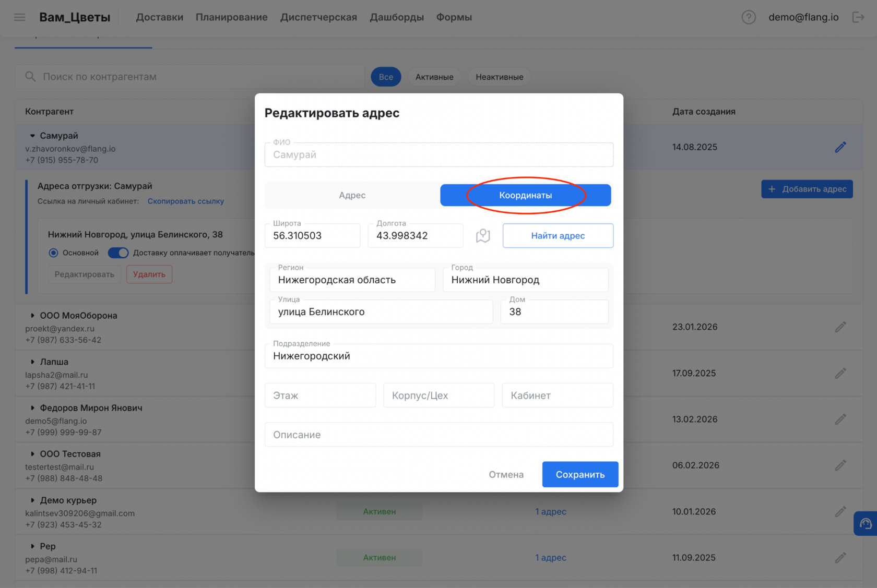Screen dimensions: 877x588
Task: Click the plus icon on Добавить адрес
Action: 772,189
